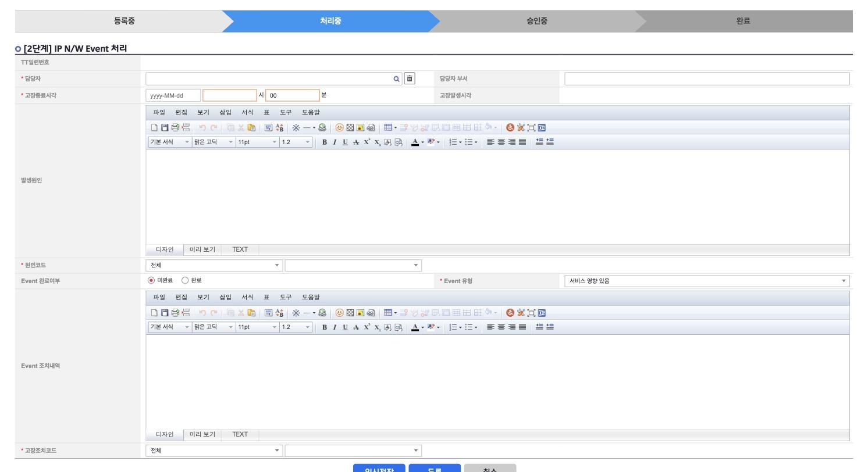Viewport: 868px width, 472px height.
Task: Insert an emoticon in the 발생원인 editor
Action: pyautogui.click(x=339, y=127)
